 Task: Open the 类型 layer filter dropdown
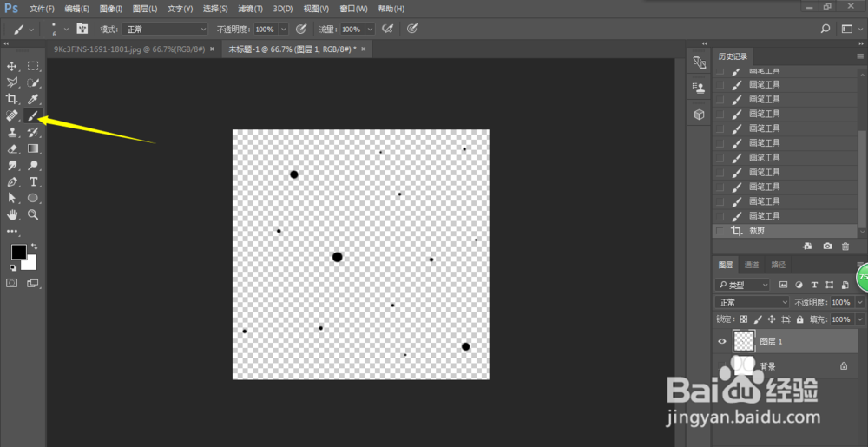[x=742, y=285]
